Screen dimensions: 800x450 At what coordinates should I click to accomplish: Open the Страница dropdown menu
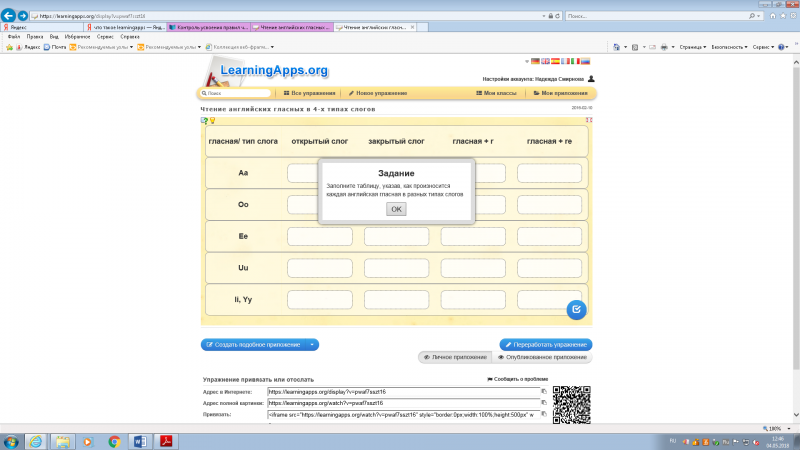click(x=692, y=47)
